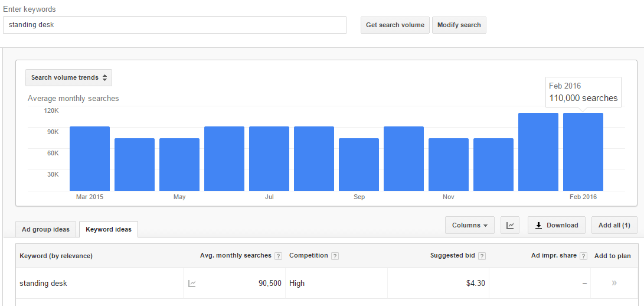The width and height of the screenshot is (644, 306).
Task: Expand the Search volume trends dropdown
Action: [x=68, y=78]
